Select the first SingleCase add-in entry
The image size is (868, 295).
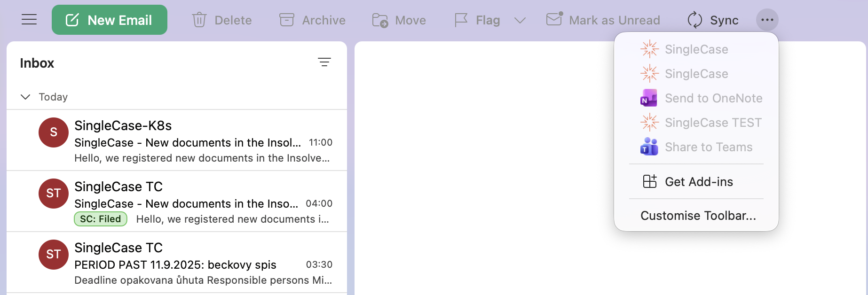coord(696,49)
